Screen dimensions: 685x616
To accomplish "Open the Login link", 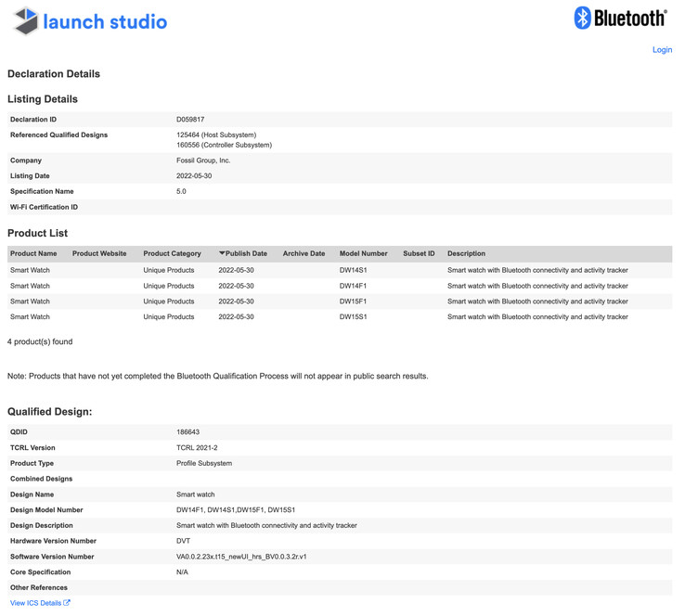I will [x=662, y=50].
